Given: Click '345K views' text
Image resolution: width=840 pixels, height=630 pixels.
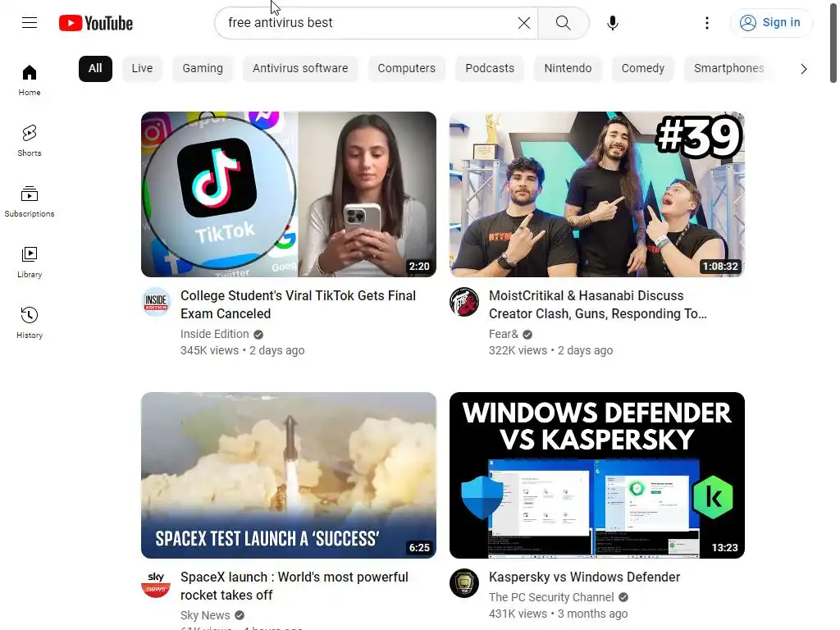Looking at the screenshot, I should 209,350.
